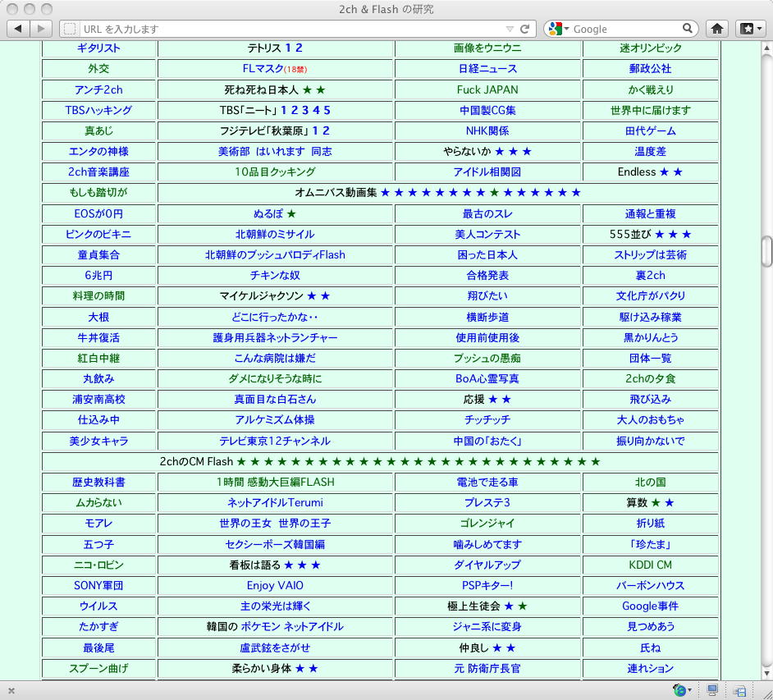773x700 pixels.
Task: Open the 真面目な白石さん link
Action: click(x=275, y=400)
